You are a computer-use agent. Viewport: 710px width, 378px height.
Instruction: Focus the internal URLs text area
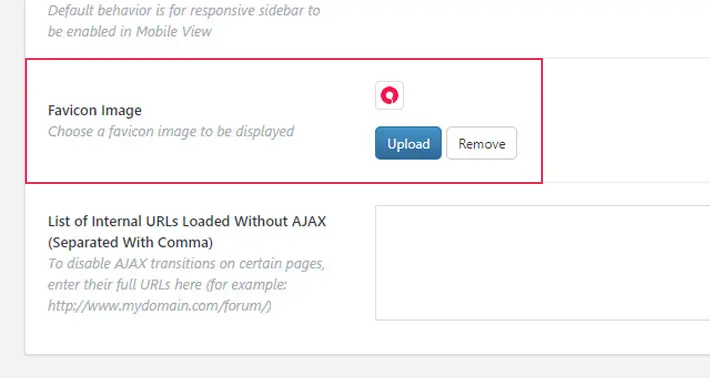click(x=542, y=263)
